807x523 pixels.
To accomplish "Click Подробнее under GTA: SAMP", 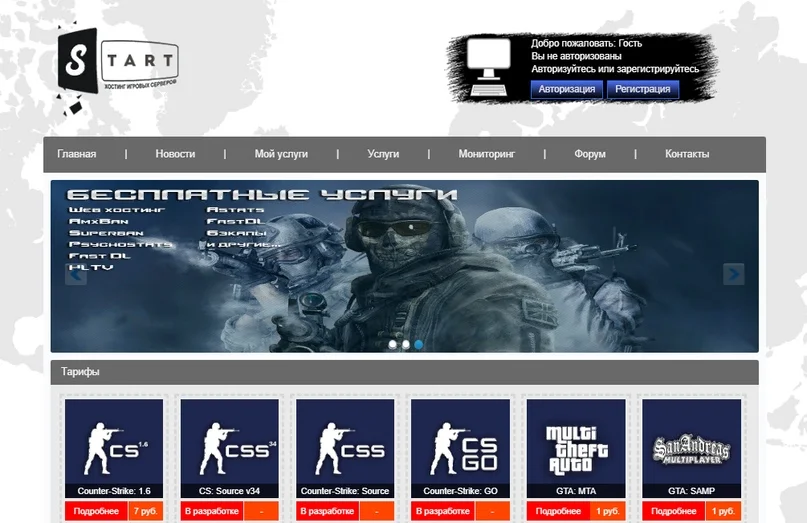I will click(674, 511).
